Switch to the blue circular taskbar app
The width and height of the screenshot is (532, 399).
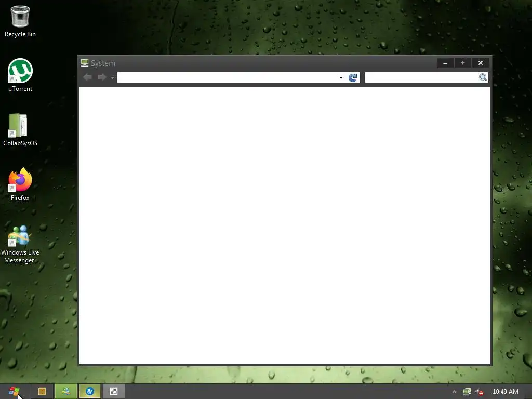90,392
